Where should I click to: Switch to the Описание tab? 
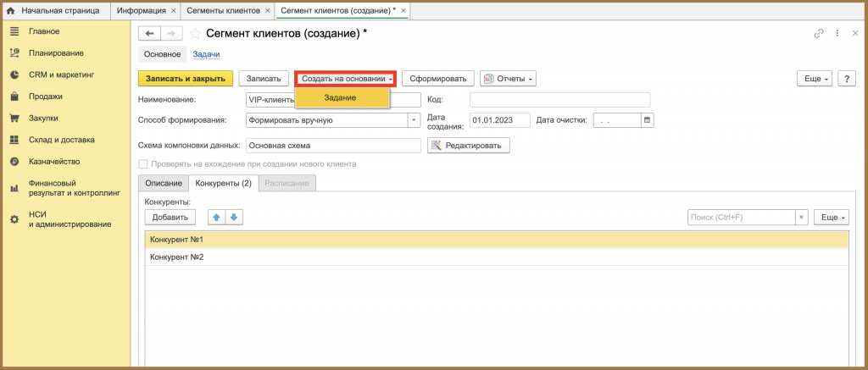(x=164, y=184)
